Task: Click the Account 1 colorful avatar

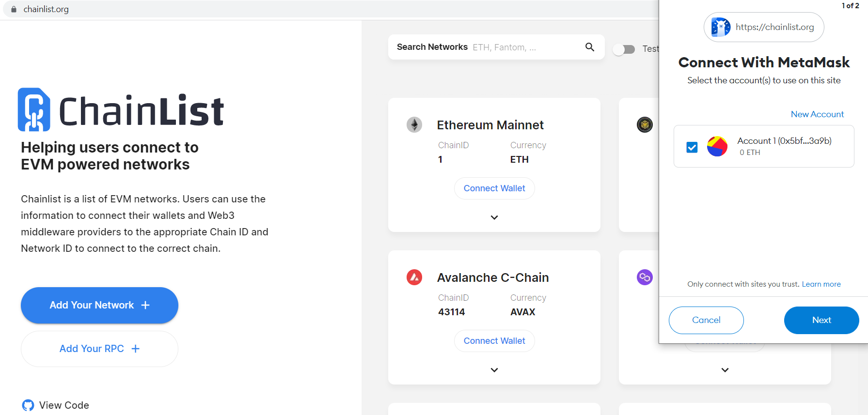Action: (717, 146)
